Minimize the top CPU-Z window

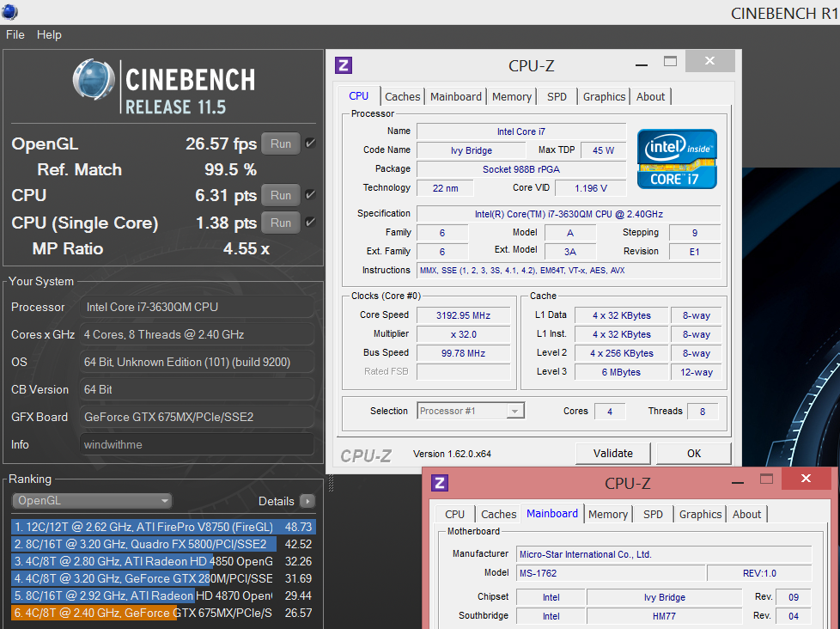(x=642, y=64)
